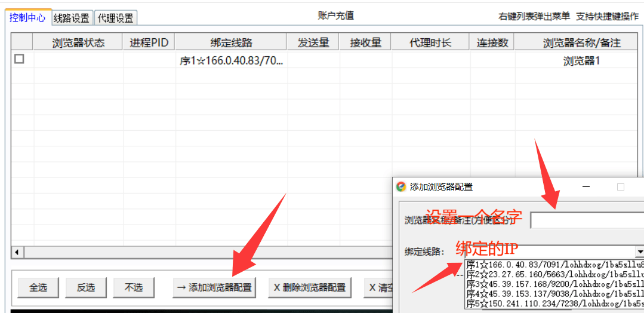
Task: Click the 发送量 column header
Action: pyautogui.click(x=313, y=42)
